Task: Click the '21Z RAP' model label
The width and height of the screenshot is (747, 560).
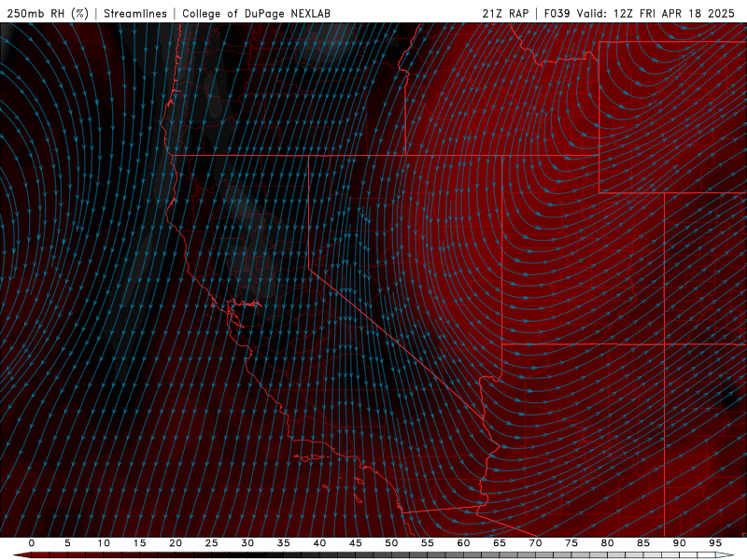Action: [505, 13]
